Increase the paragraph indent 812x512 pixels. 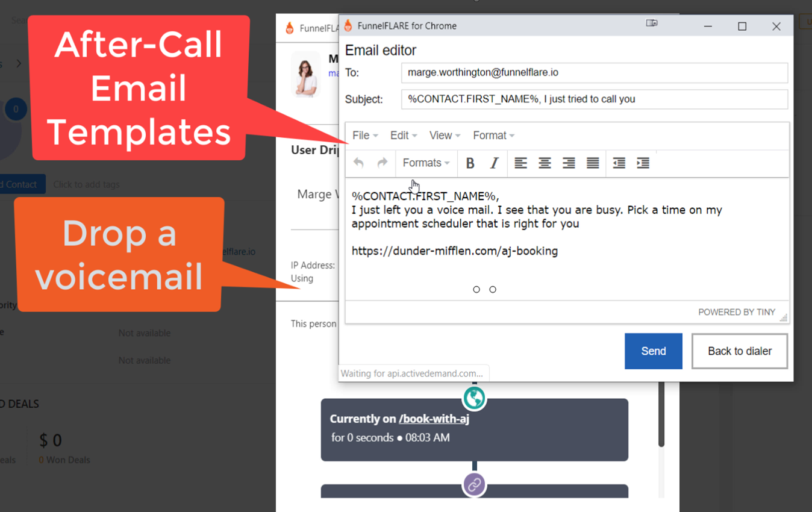coord(643,163)
